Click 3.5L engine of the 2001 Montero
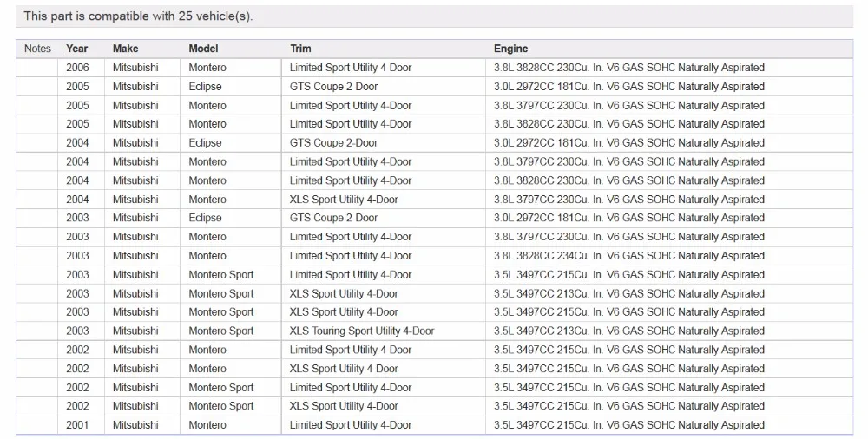Screen dimensions: 868x439 (628, 425)
